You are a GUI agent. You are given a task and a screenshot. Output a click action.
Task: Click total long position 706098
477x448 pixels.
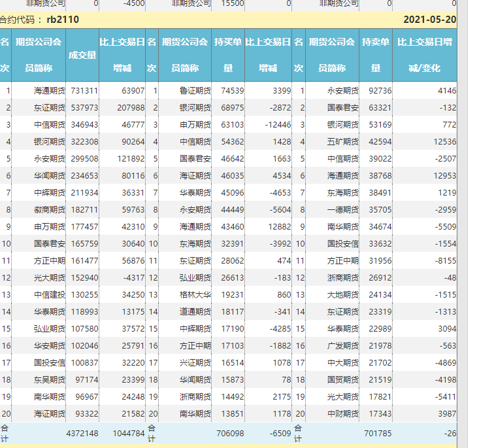click(229, 432)
